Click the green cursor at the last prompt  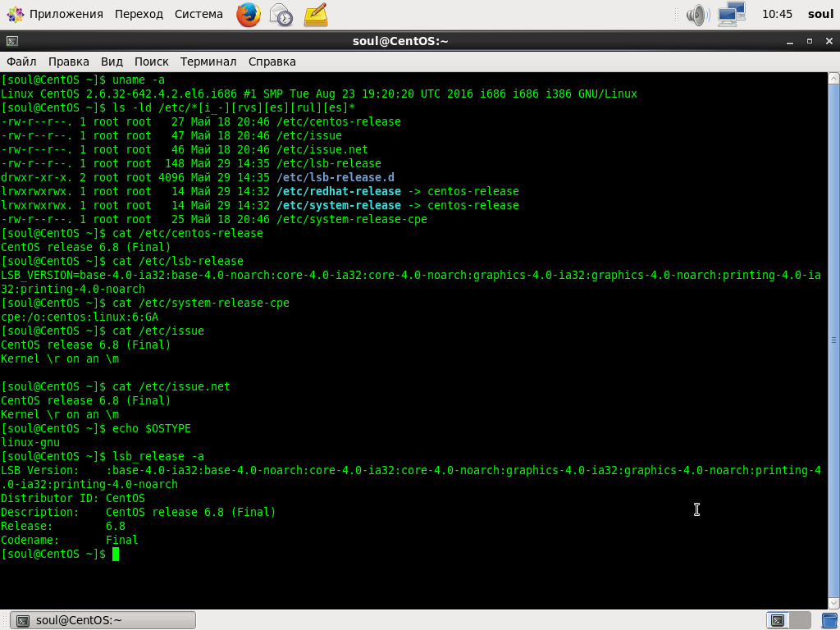click(x=116, y=554)
